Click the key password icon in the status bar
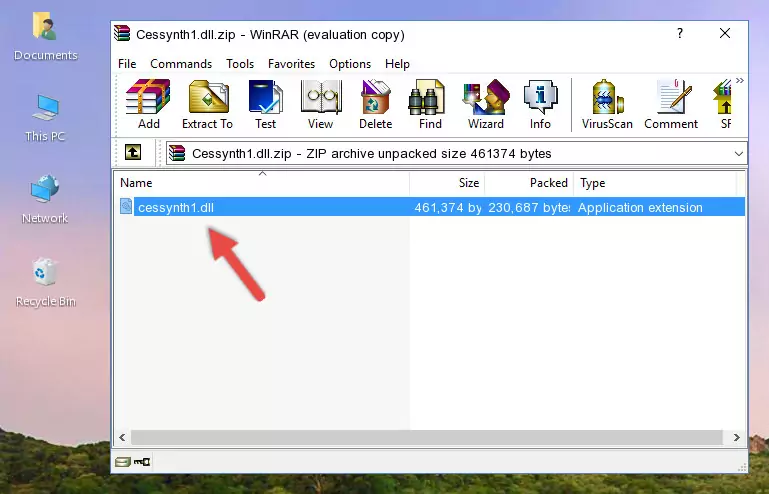This screenshot has height=494, width=769. pyautogui.click(x=142, y=462)
